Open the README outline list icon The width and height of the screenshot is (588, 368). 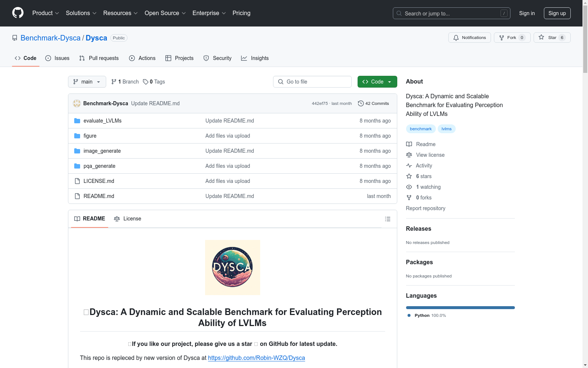[x=388, y=219]
